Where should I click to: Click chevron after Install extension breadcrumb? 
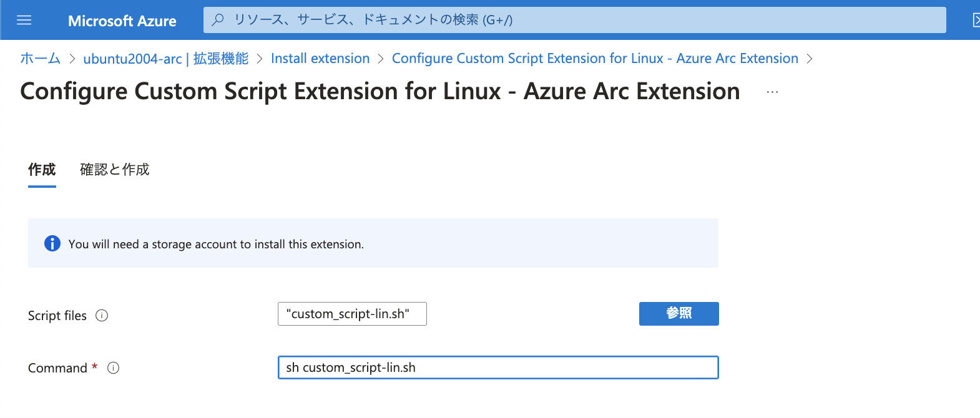[381, 59]
